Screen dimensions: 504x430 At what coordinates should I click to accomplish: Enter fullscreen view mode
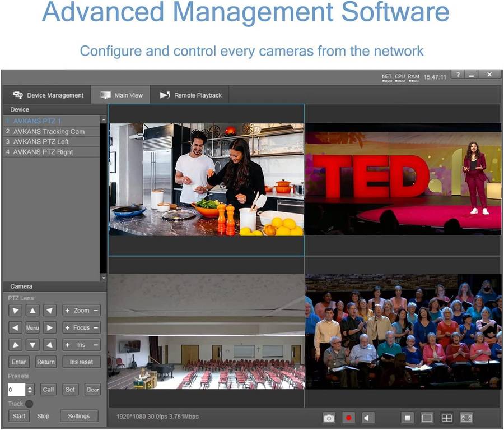coord(466,418)
